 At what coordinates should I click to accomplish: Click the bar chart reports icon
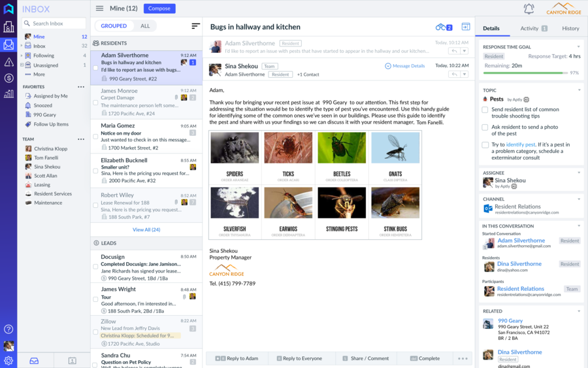(8, 94)
